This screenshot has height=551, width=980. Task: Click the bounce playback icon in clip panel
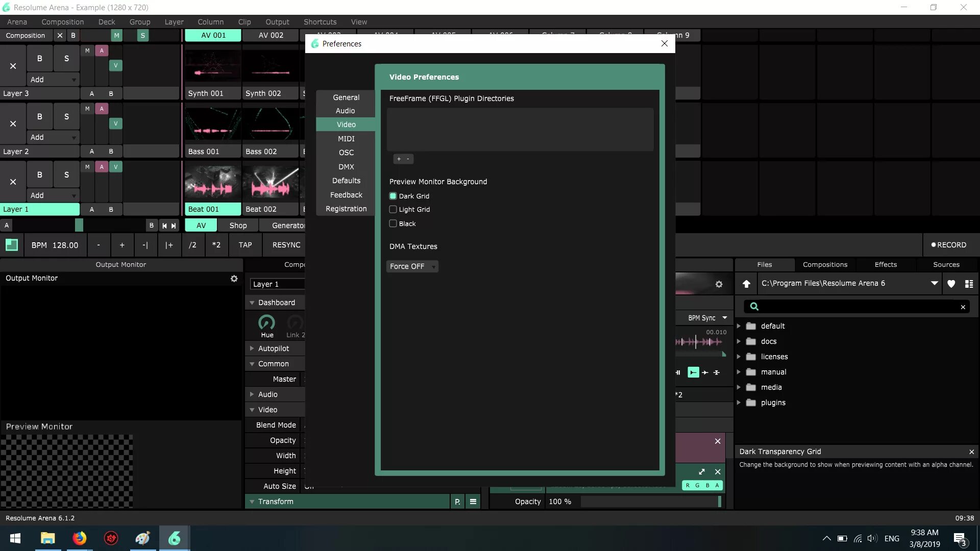717,372
